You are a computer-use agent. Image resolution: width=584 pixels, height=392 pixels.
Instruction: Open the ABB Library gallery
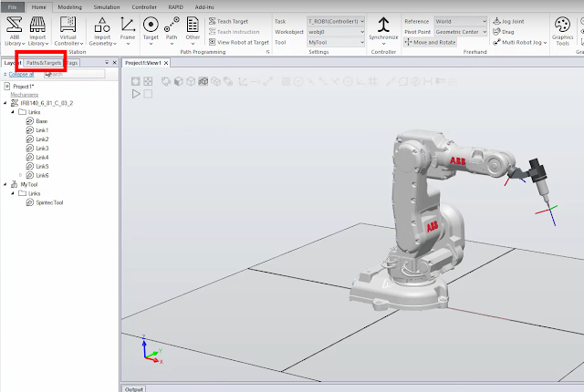(x=15, y=31)
